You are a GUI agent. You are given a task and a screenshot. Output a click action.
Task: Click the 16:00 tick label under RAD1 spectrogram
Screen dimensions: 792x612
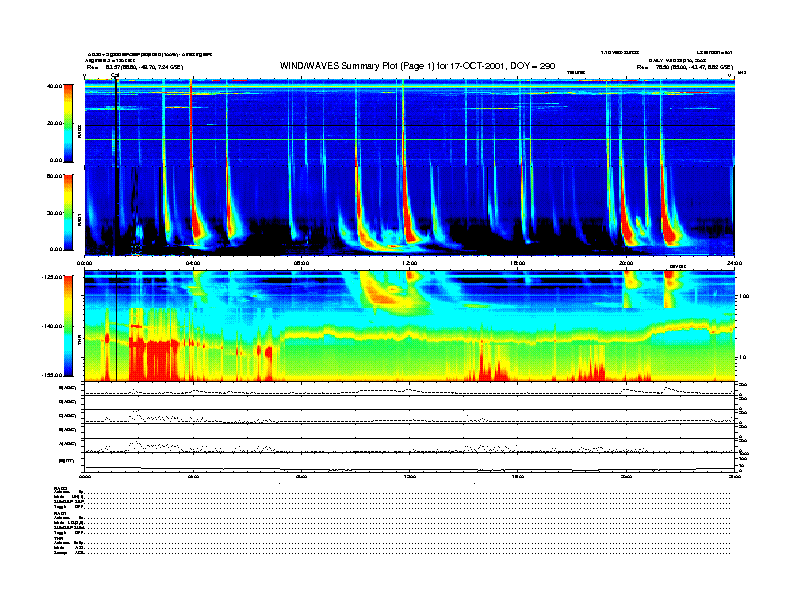point(518,263)
